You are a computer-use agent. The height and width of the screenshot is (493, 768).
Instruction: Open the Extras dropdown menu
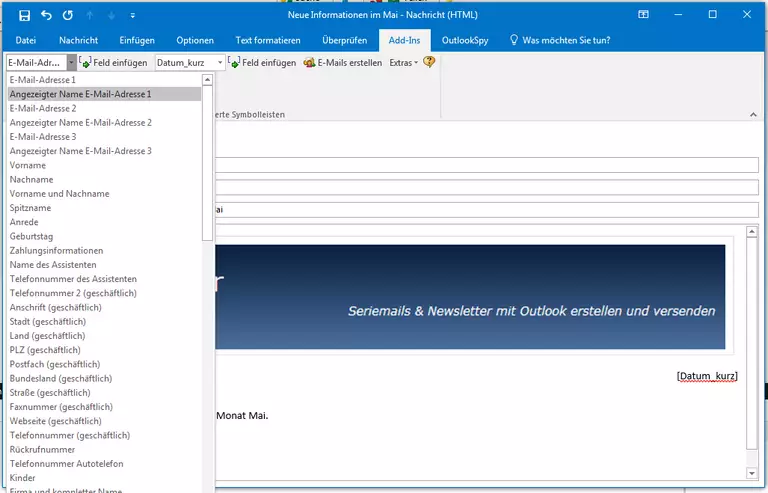[403, 62]
